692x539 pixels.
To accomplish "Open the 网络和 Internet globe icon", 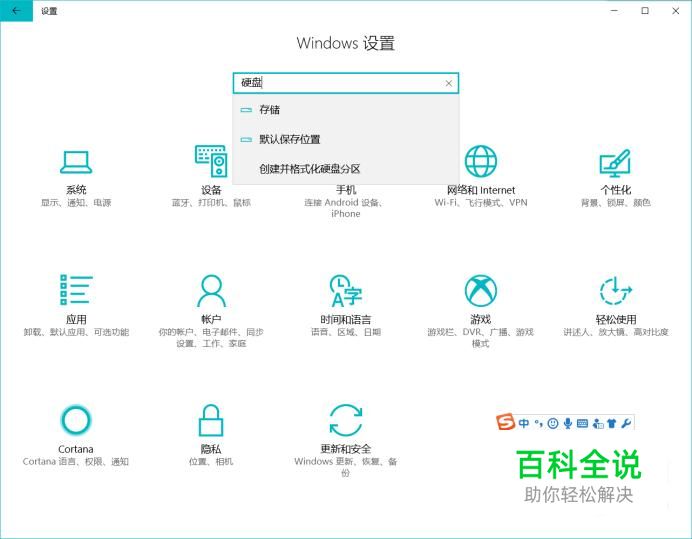I will [481, 161].
